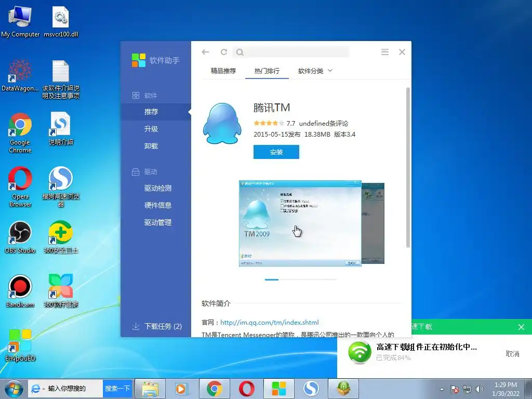
Task: Select 360安全卫士 desktop shortcut
Action: 61,237
